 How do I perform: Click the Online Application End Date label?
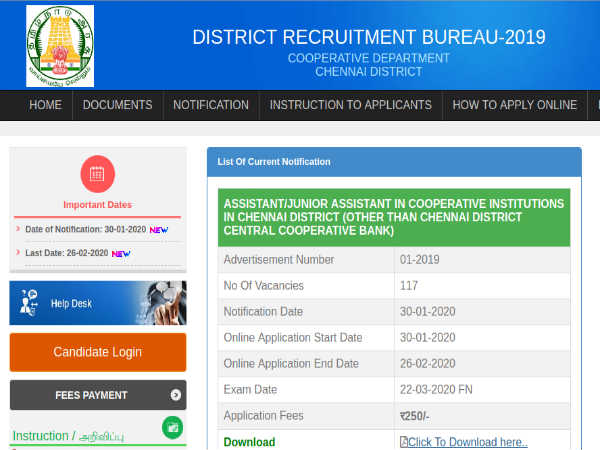coord(291,364)
